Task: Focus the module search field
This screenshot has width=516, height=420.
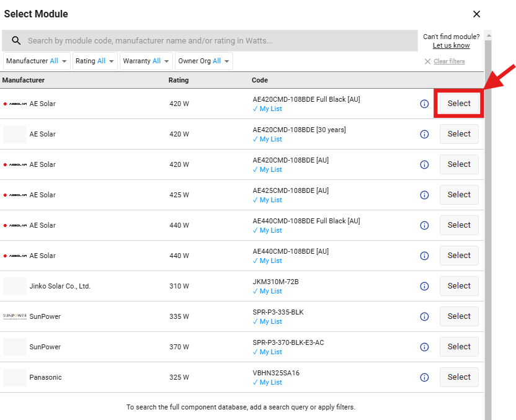Action: [x=210, y=40]
